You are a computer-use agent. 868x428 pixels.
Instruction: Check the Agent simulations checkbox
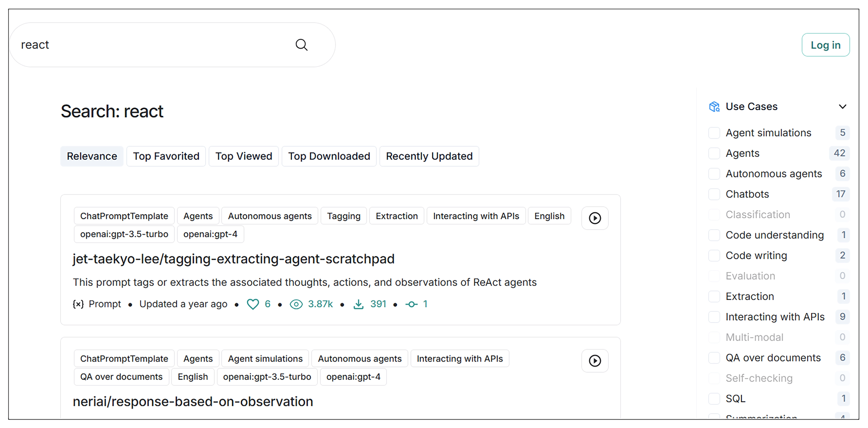(714, 133)
